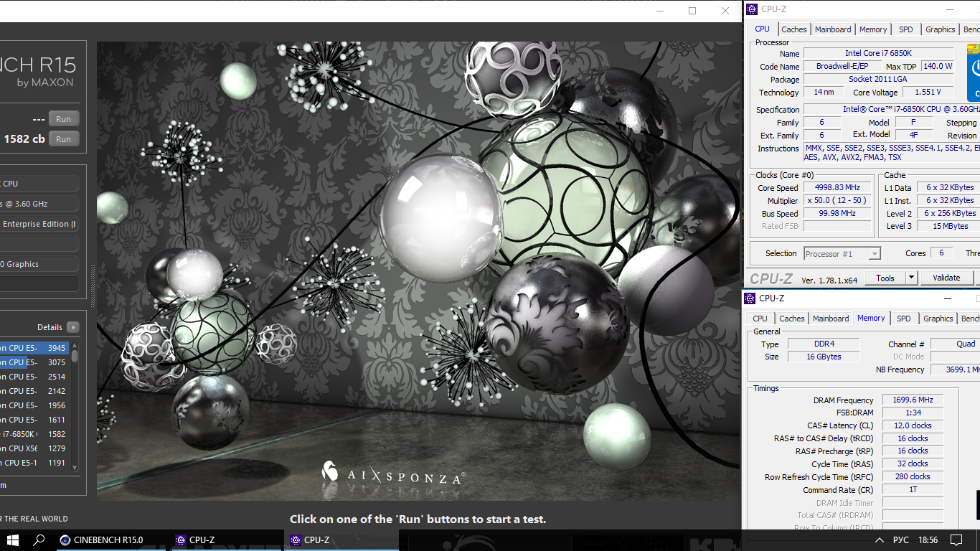Select Memory tab in lower CPU-Z window
This screenshot has width=980, height=551.
click(871, 318)
